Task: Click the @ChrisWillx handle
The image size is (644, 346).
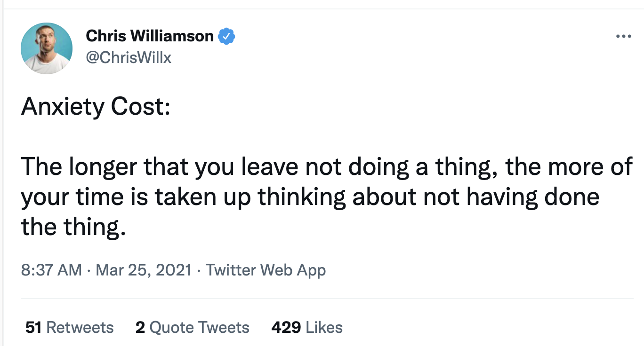Action: [x=129, y=57]
